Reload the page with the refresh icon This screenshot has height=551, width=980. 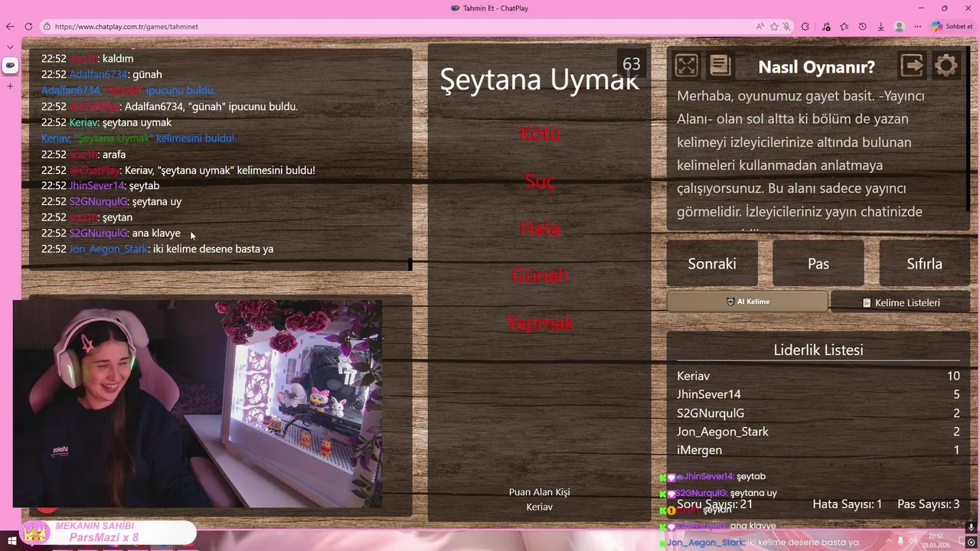click(28, 26)
